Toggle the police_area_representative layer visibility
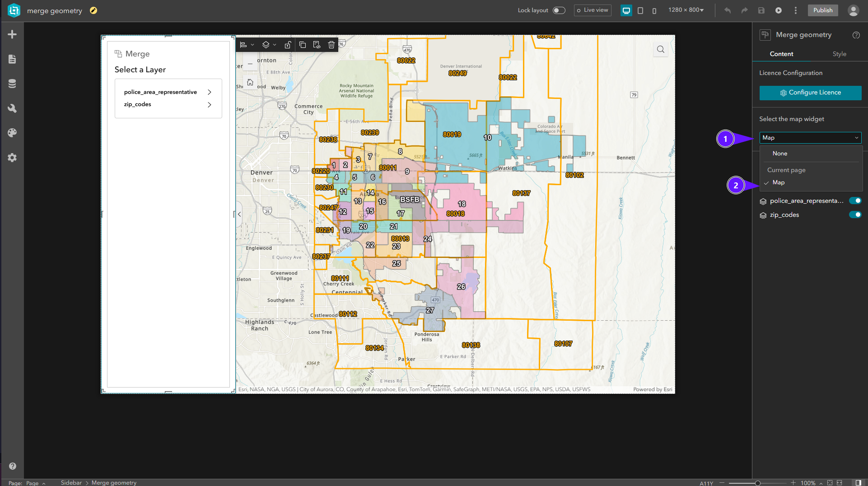 pyautogui.click(x=855, y=201)
